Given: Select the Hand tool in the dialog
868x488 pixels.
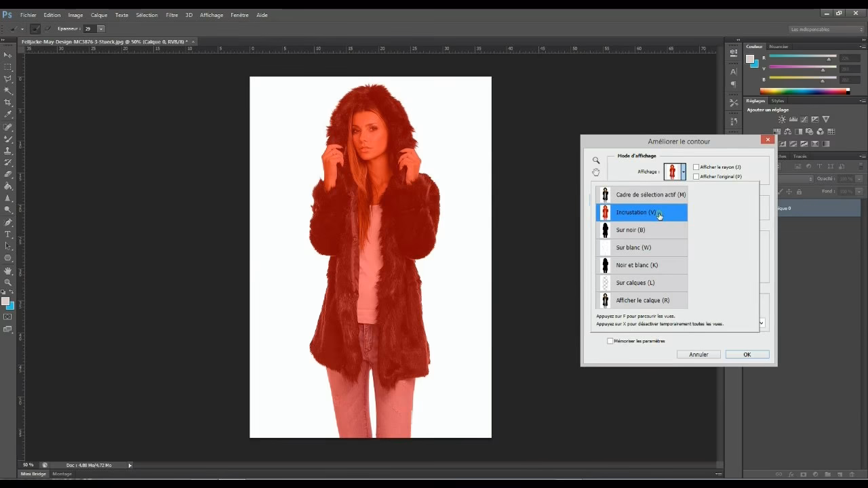Looking at the screenshot, I should coord(596,172).
